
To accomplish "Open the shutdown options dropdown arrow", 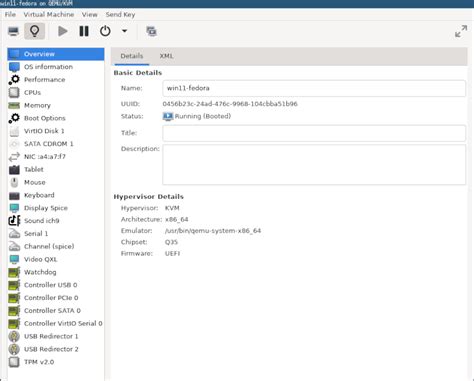I will 124,31.
